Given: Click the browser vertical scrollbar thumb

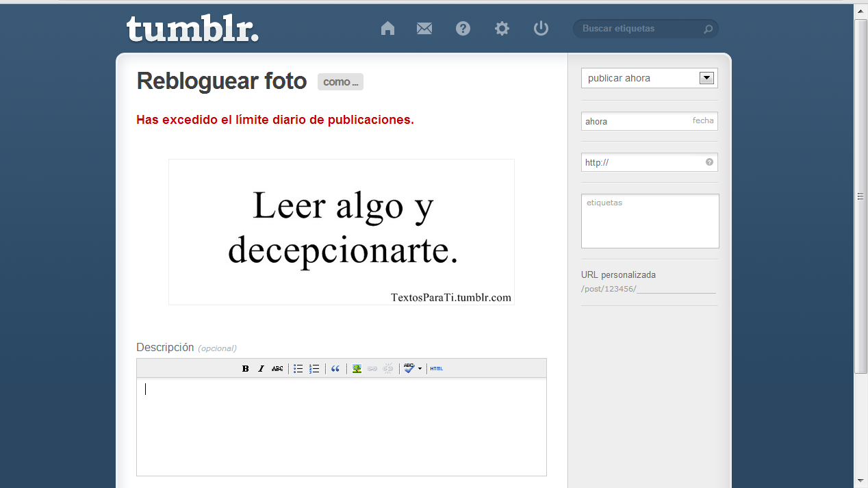Looking at the screenshot, I should (861, 196).
